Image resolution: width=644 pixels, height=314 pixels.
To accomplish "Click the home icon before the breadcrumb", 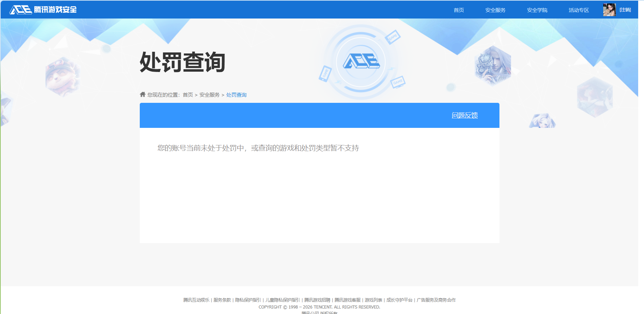I will [x=142, y=94].
